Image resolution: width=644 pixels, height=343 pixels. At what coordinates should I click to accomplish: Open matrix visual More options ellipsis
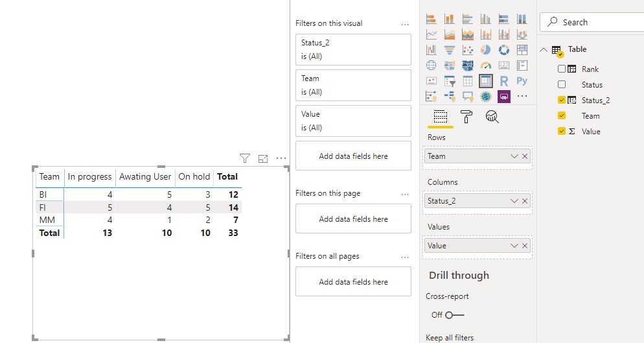tap(281, 158)
